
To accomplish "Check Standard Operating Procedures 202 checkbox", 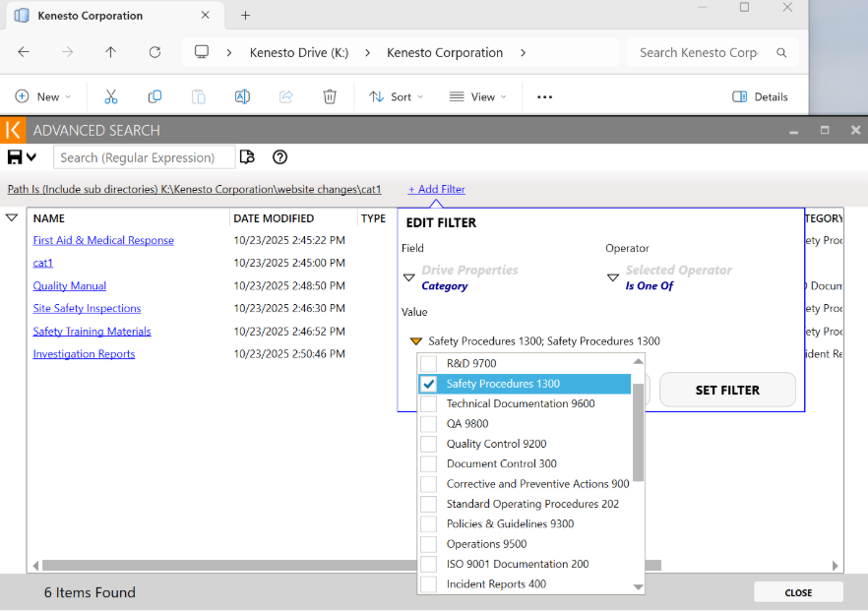I will (428, 504).
